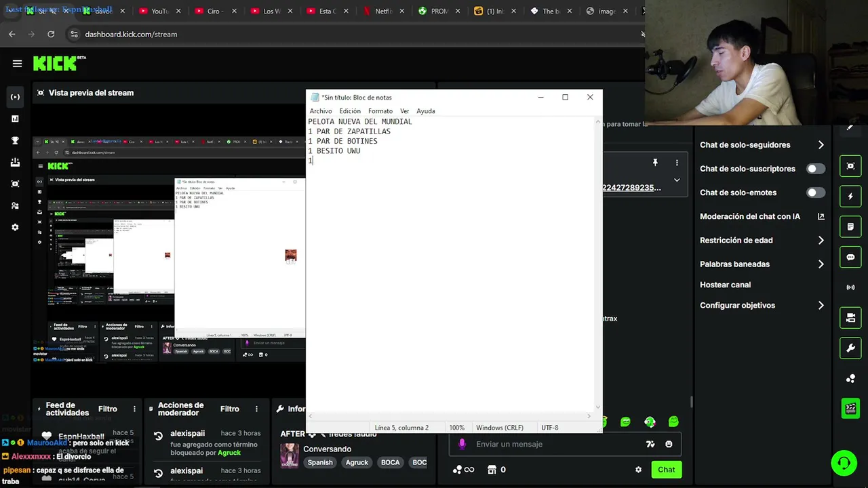Open Filtro in Feed de actividades
This screenshot has width=868, height=488.
click(x=108, y=409)
